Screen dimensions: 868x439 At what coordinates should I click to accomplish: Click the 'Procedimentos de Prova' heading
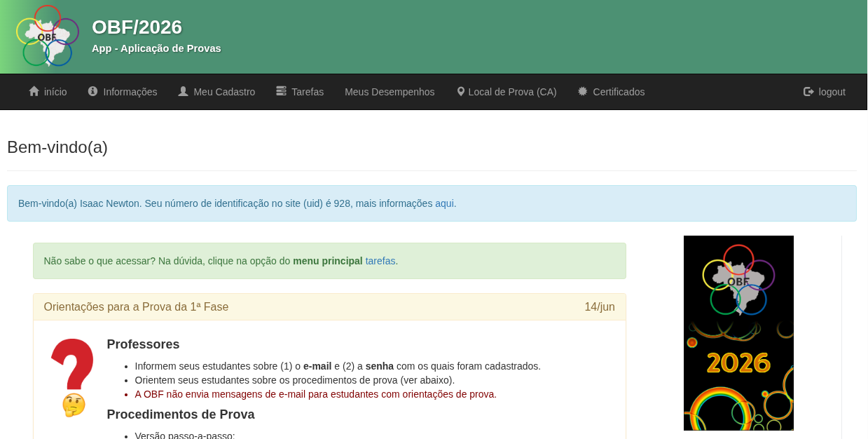click(x=181, y=414)
